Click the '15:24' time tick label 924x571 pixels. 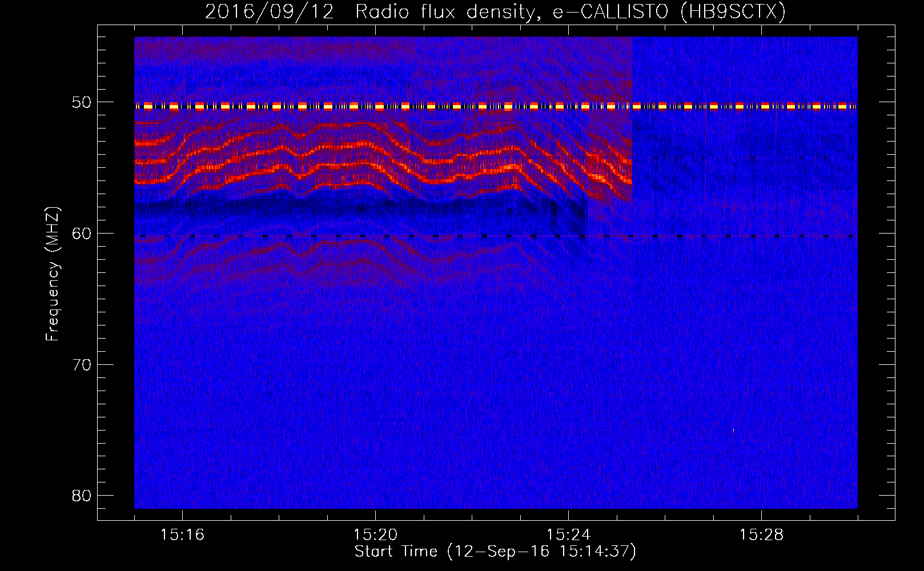click(x=568, y=535)
